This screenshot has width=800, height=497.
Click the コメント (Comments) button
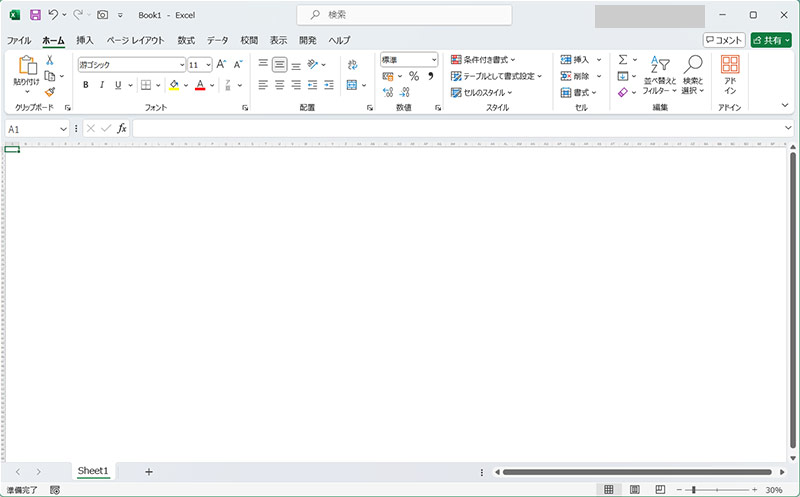(x=724, y=40)
